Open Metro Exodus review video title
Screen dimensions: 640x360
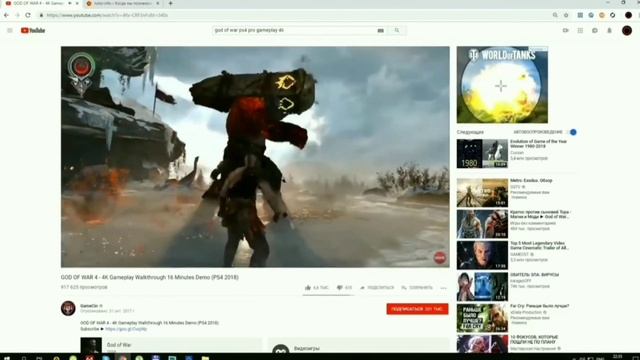[x=531, y=180]
